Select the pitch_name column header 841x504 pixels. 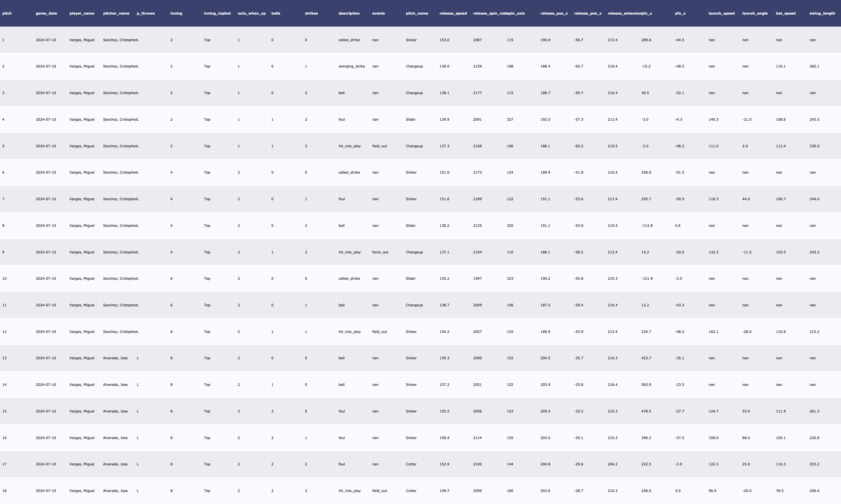tap(417, 13)
